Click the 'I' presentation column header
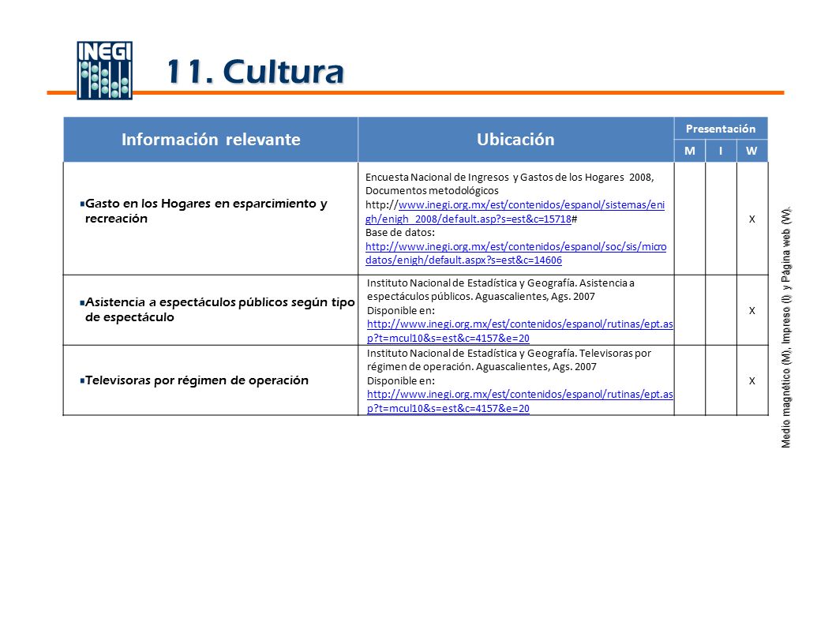 click(721, 152)
